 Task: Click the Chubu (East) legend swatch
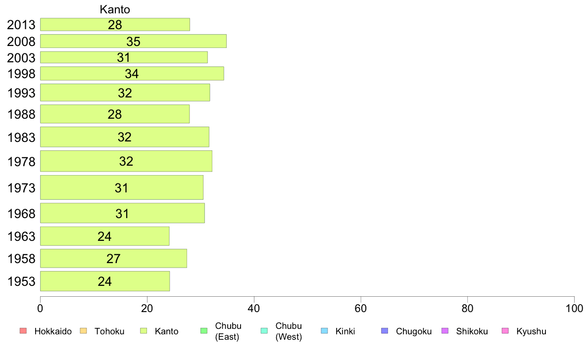(x=203, y=331)
